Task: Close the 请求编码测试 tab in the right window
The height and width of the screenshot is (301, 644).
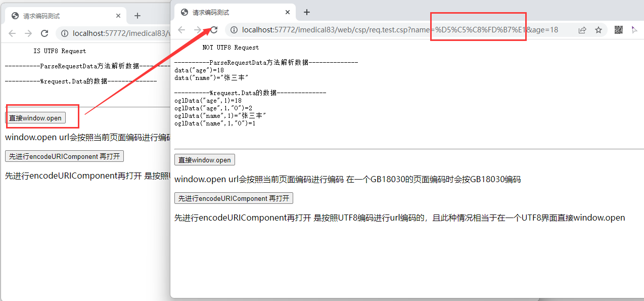Action: pos(288,12)
